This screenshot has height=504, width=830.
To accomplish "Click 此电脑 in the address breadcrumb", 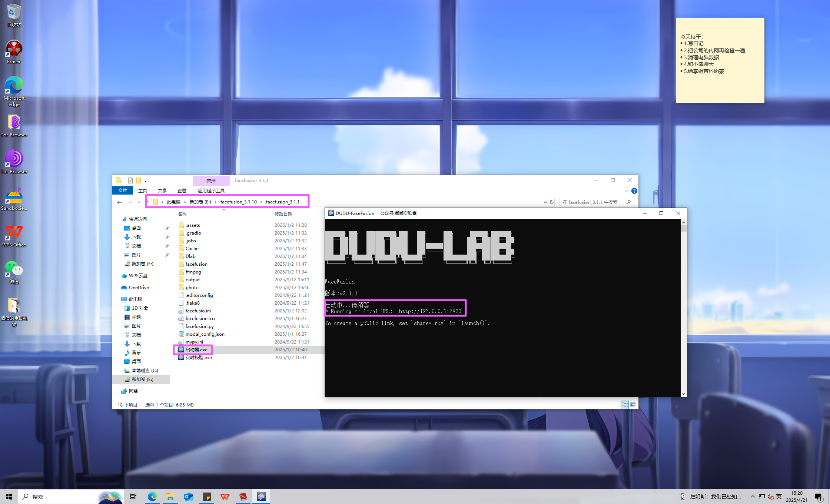I will click(x=173, y=202).
